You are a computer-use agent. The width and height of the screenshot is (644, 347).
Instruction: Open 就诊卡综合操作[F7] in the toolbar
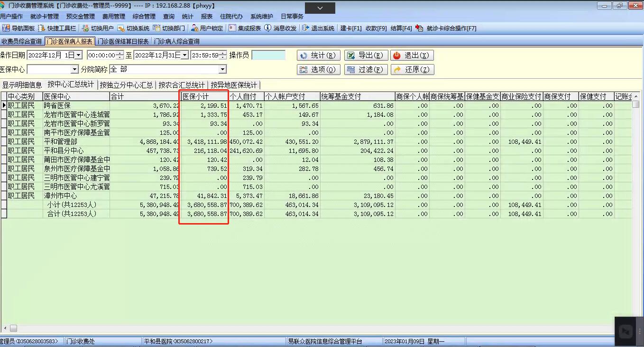click(446, 28)
